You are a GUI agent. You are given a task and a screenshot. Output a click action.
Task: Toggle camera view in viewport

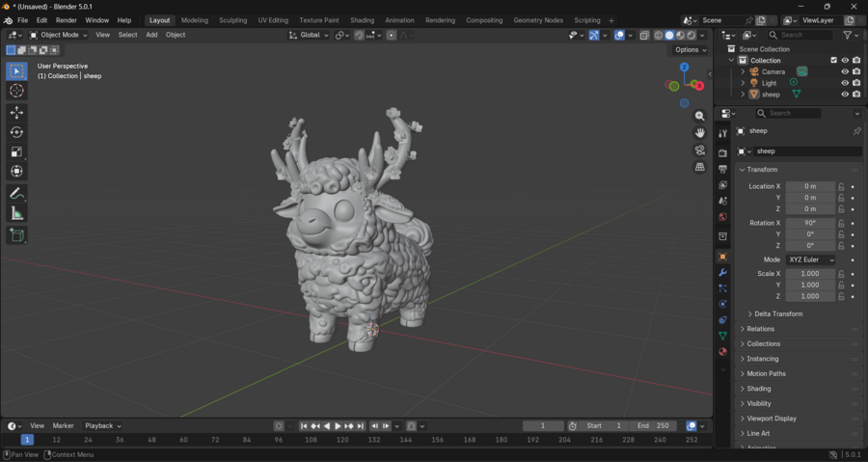[x=700, y=150]
